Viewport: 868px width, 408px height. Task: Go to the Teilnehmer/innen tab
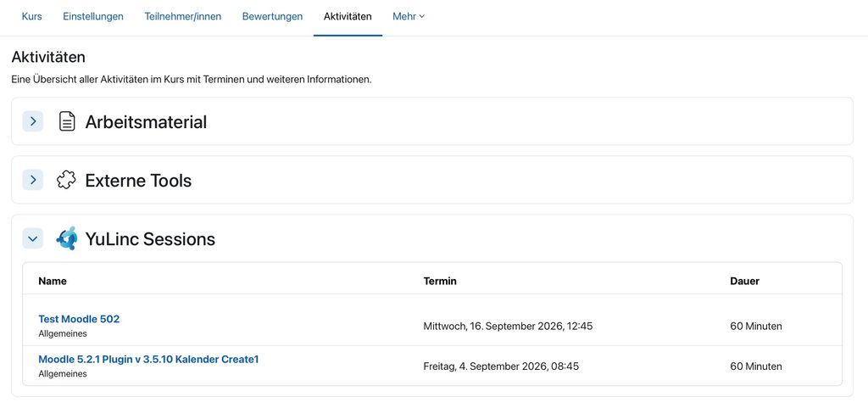pos(183,17)
